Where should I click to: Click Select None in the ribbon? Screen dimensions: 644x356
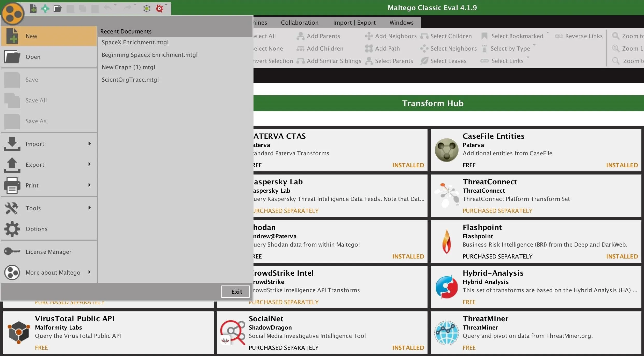coord(268,48)
